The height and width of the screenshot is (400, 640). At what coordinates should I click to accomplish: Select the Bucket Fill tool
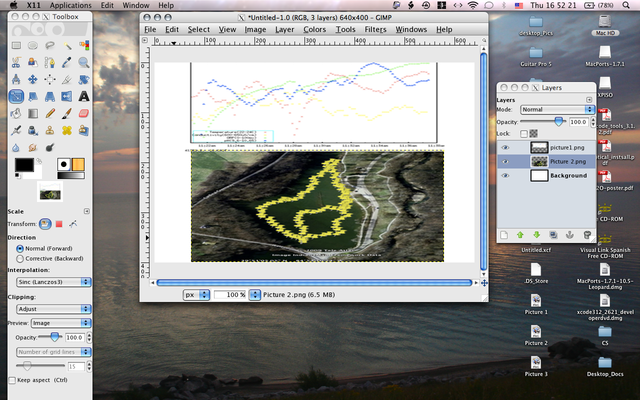(x=16, y=113)
